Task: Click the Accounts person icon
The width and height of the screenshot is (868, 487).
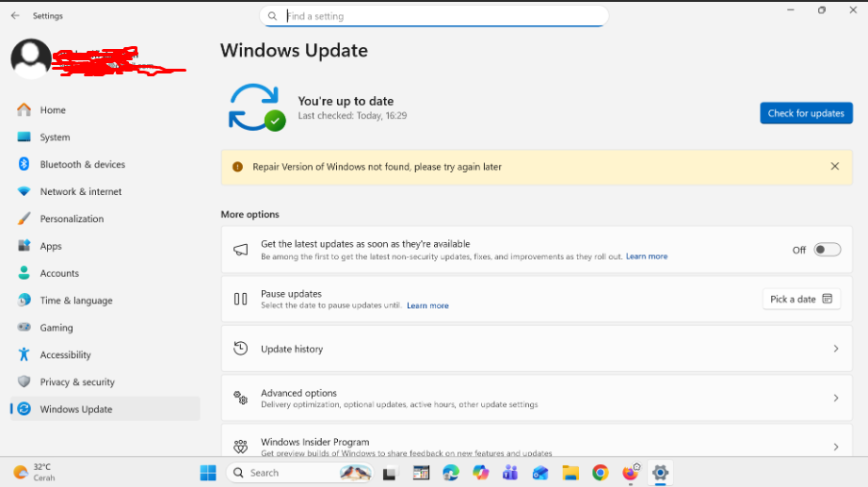Action: [24, 272]
